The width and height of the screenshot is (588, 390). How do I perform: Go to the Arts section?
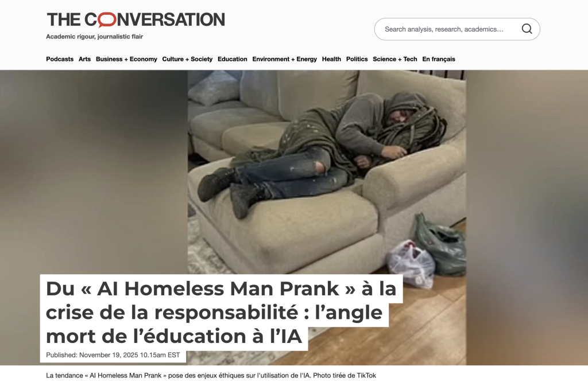point(85,59)
